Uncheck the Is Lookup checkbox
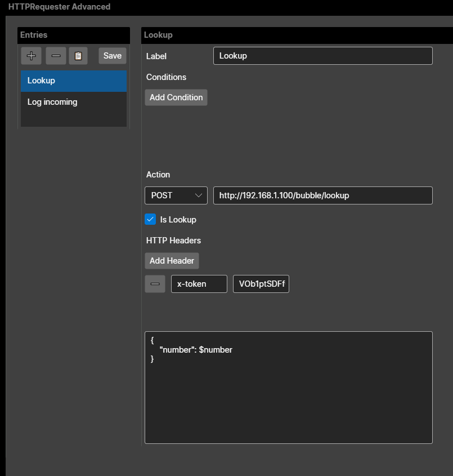Image resolution: width=453 pixels, height=476 pixels. (x=150, y=220)
